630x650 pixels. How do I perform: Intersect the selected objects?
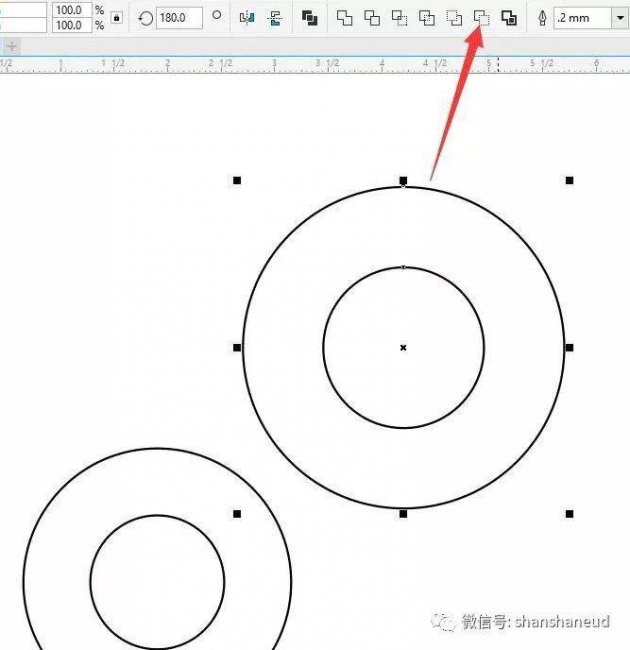coord(400,18)
